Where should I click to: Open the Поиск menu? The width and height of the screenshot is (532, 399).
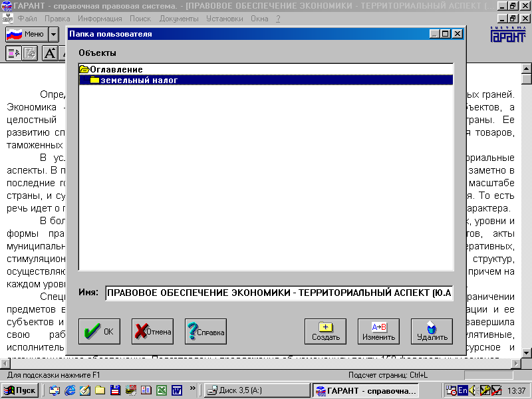click(140, 19)
